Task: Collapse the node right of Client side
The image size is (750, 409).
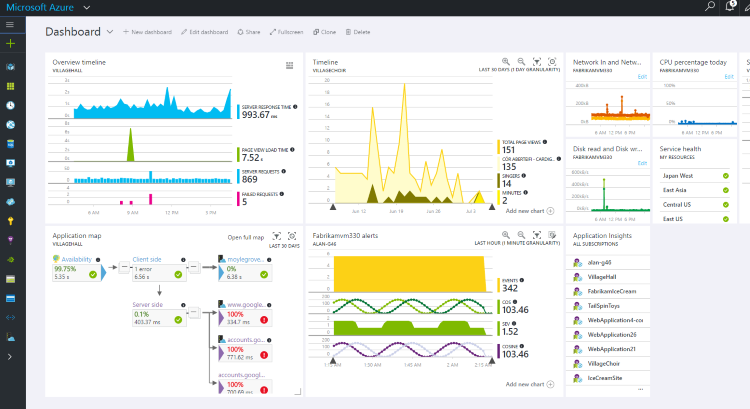Action: click(x=194, y=267)
